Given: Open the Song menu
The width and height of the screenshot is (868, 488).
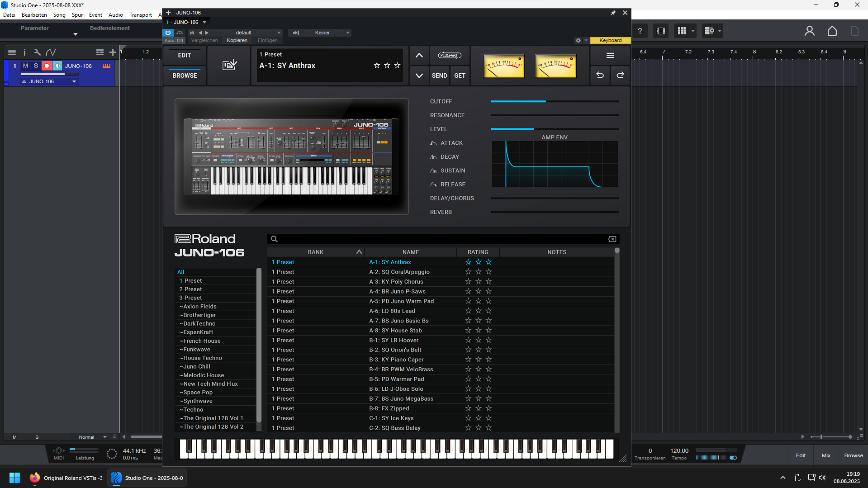Looking at the screenshot, I should [x=59, y=15].
